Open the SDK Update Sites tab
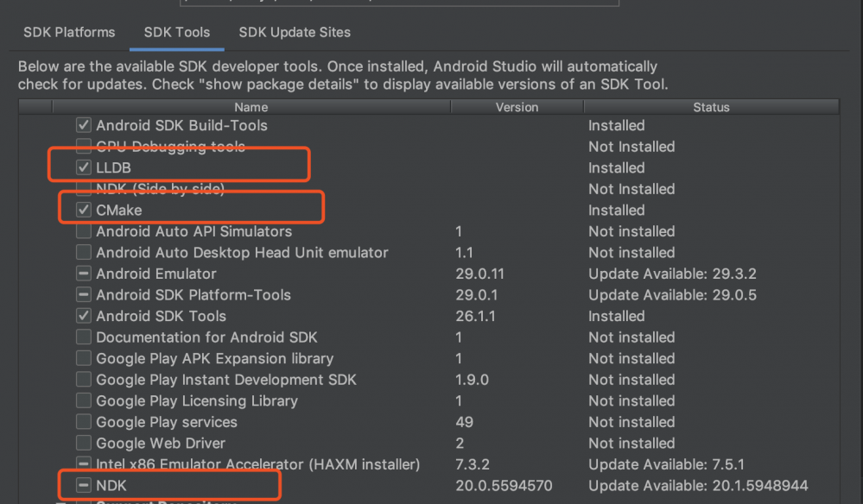The image size is (863, 504). click(295, 33)
